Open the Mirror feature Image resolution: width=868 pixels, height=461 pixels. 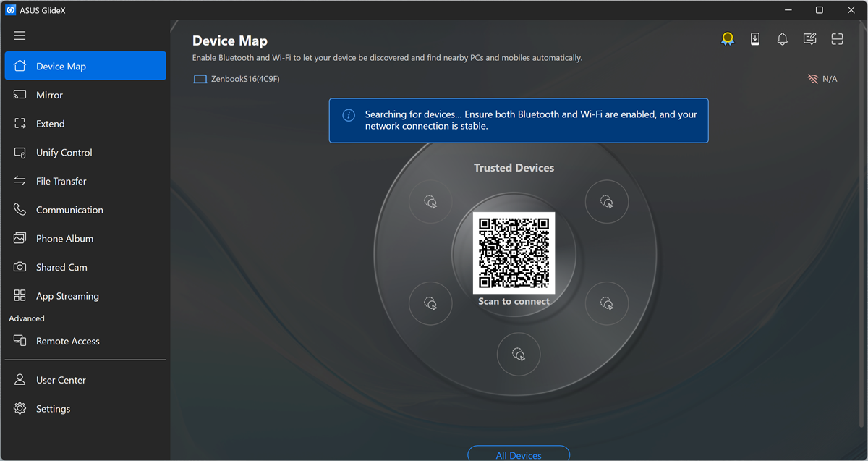85,95
